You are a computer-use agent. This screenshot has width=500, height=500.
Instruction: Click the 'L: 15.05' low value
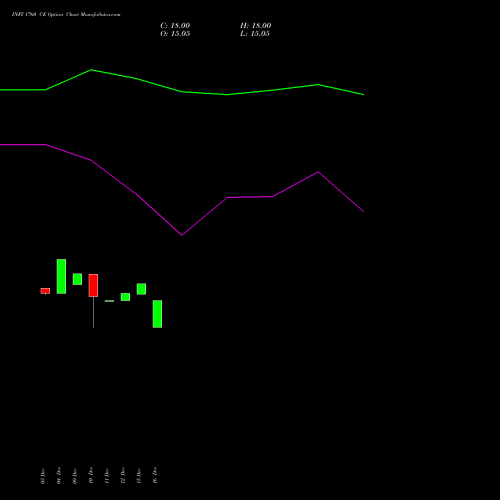[x=255, y=34]
